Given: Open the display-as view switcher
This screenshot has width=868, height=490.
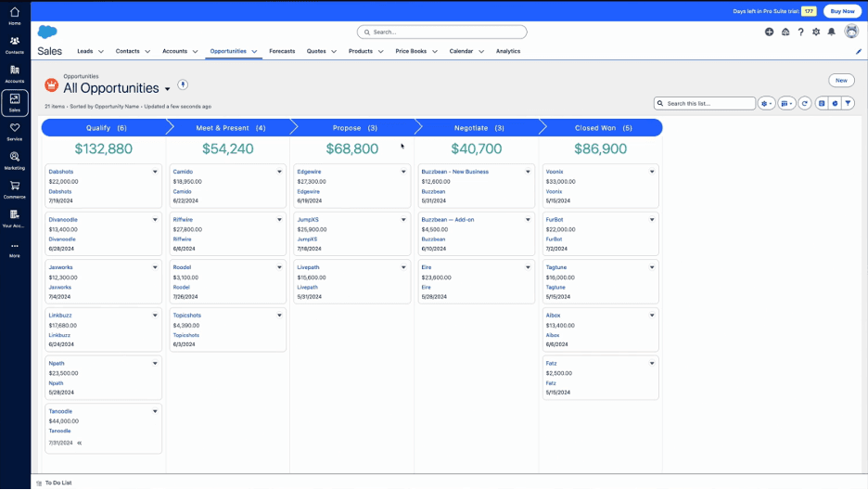Looking at the screenshot, I should (x=786, y=103).
